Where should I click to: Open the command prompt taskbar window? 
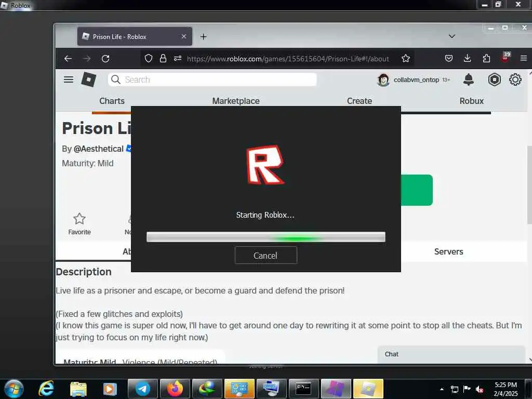(303, 389)
